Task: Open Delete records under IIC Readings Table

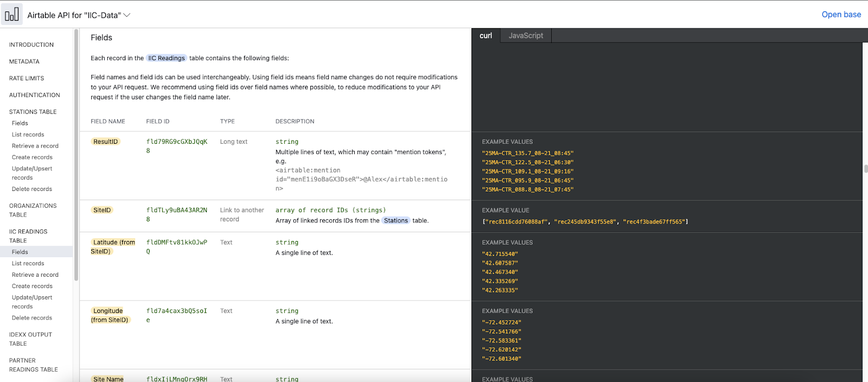Action: [x=32, y=319]
